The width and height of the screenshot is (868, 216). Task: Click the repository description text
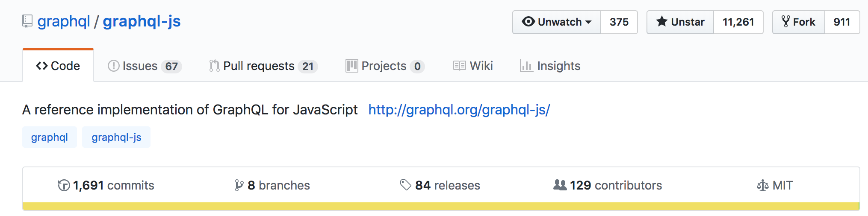(x=190, y=110)
